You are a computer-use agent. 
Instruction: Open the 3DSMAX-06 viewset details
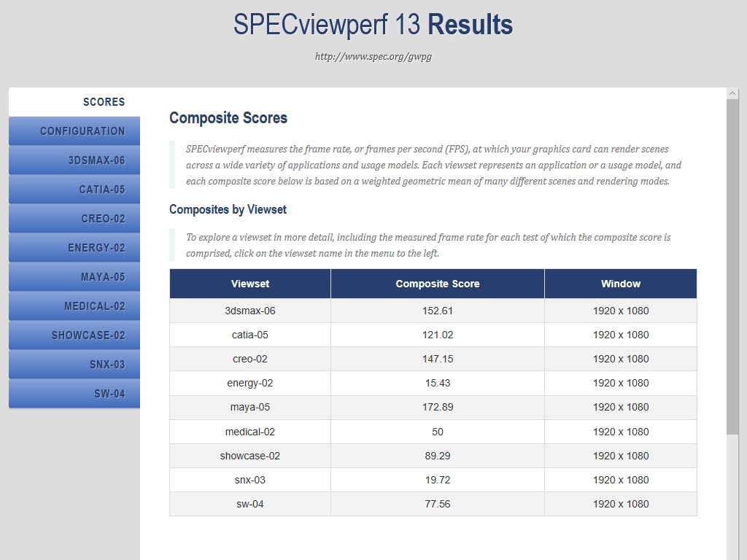click(74, 160)
